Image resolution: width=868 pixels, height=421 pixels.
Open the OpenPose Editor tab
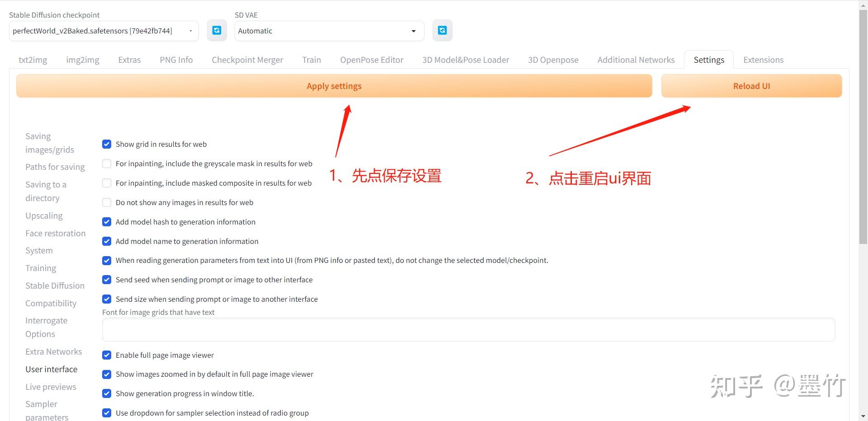pos(372,60)
